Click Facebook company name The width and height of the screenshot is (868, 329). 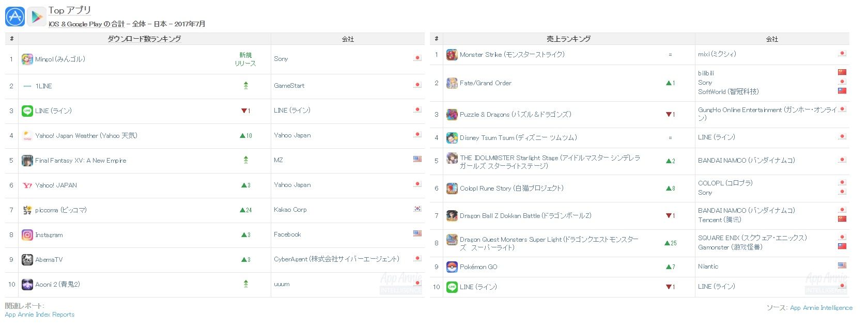click(x=287, y=234)
